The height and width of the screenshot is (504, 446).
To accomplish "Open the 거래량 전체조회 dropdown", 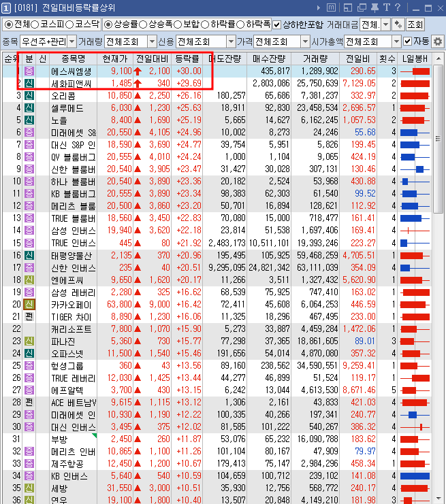I will [152, 41].
